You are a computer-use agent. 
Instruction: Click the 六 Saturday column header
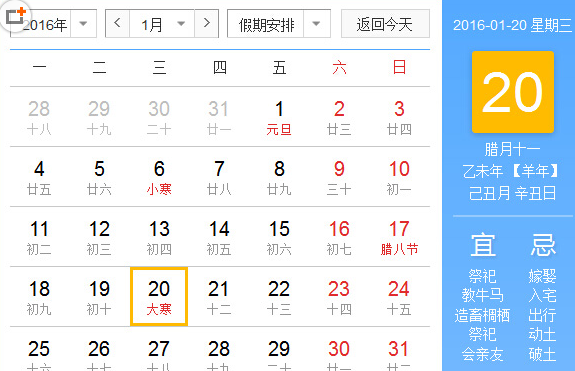click(339, 68)
